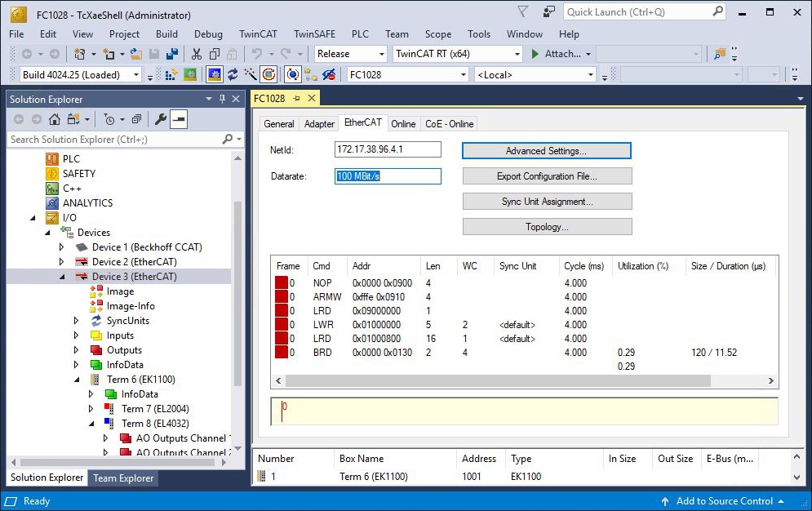
Task: Click the green Start arrow beside Attach
Action: pyautogui.click(x=535, y=54)
